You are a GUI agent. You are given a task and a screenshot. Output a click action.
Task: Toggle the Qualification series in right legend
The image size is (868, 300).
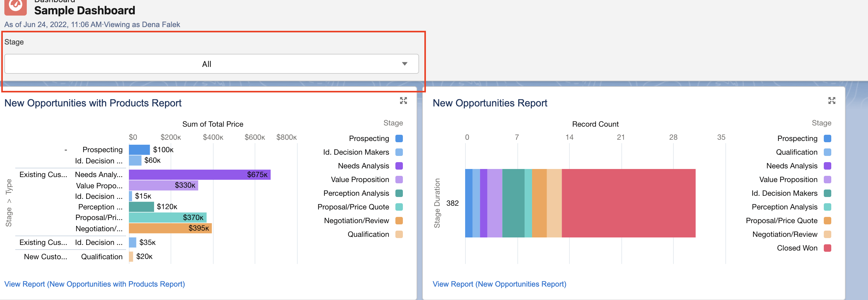828,152
